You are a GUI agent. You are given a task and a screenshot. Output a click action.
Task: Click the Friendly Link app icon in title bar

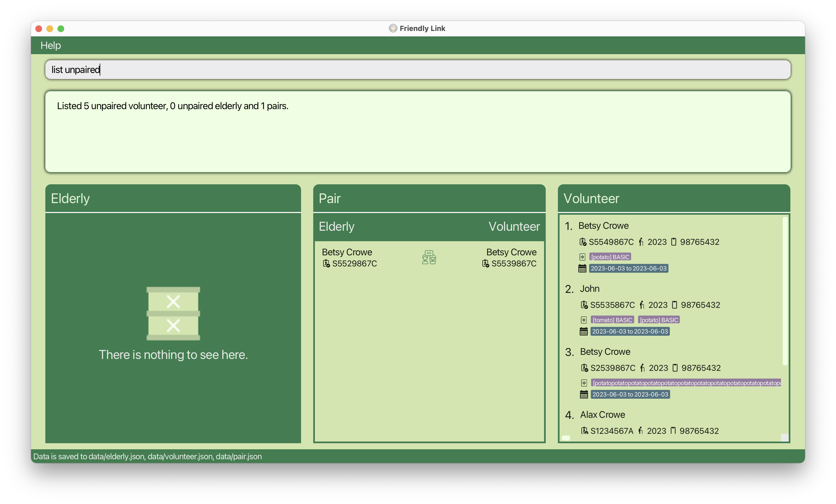coord(393,28)
